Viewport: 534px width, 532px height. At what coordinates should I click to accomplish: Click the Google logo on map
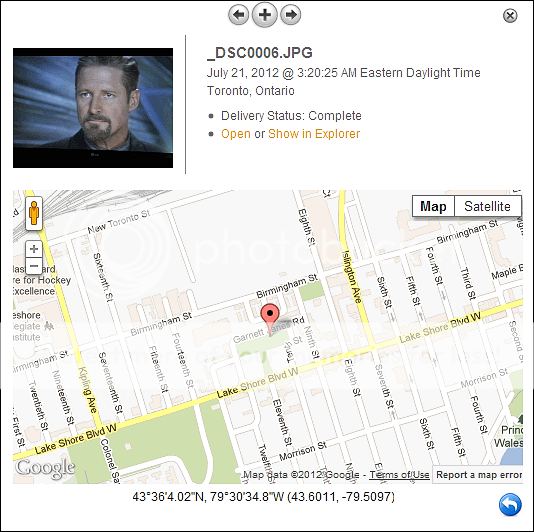click(45, 467)
